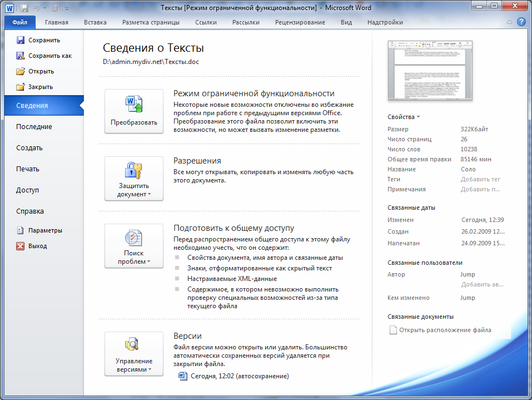
Task: Click the Options icon beside Параметры
Action: tap(21, 230)
